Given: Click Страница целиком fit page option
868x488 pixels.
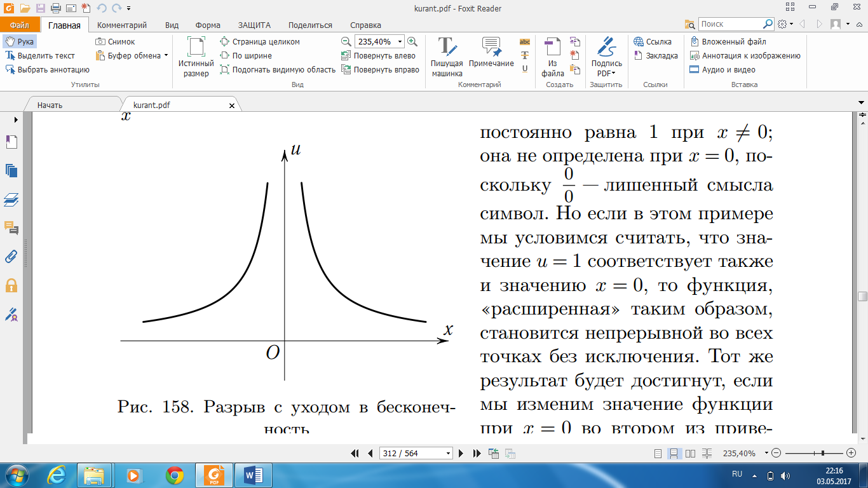Looking at the screenshot, I should (259, 41).
